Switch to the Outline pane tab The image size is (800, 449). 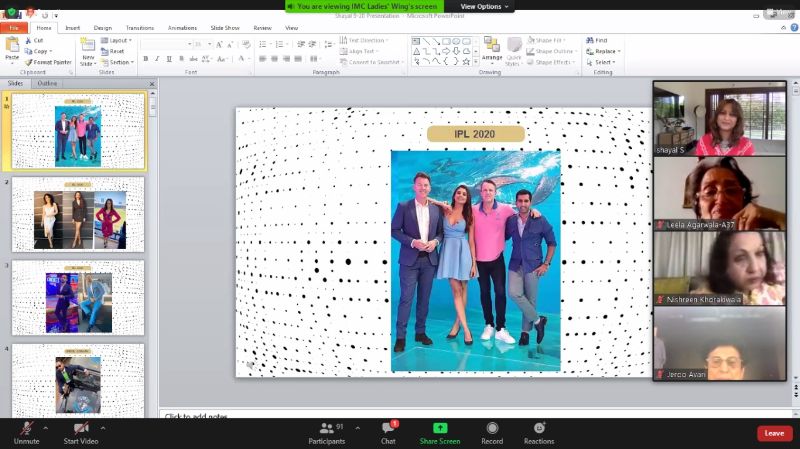47,83
